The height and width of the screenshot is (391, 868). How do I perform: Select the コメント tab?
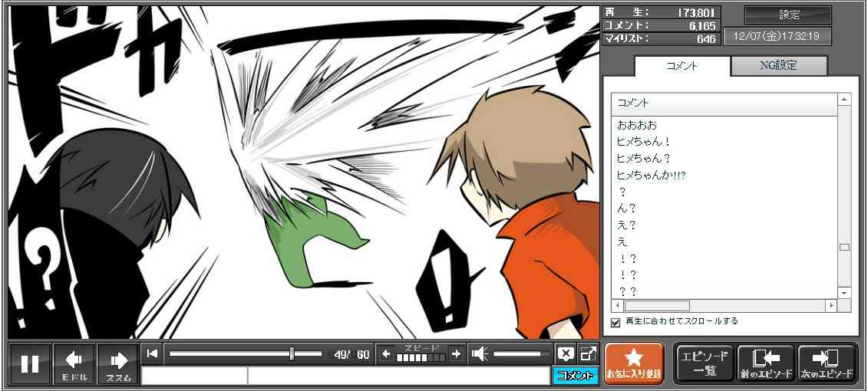[682, 66]
